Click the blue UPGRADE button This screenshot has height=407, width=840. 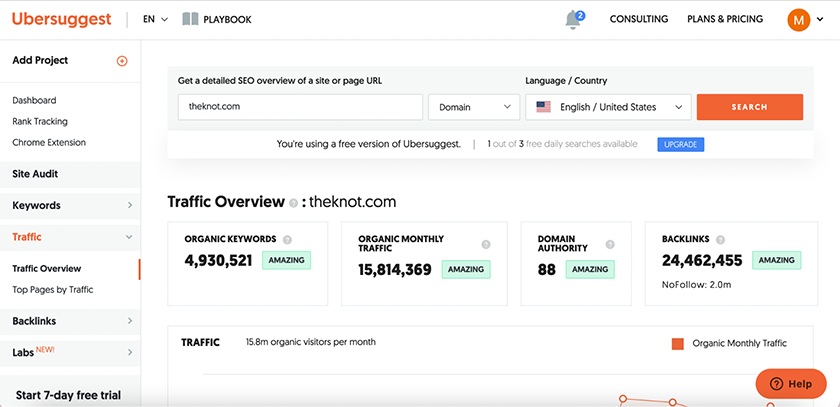coord(681,145)
